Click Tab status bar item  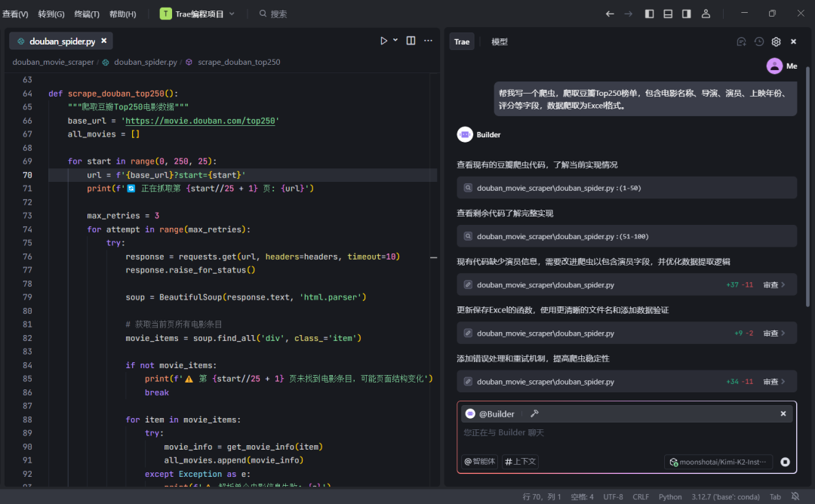coord(775,496)
